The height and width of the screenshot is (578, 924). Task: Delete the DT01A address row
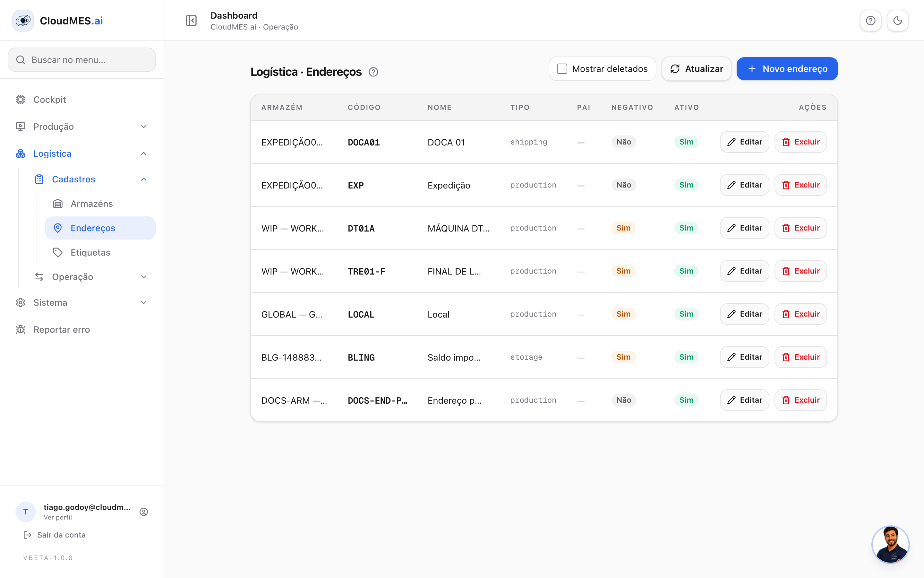(800, 228)
